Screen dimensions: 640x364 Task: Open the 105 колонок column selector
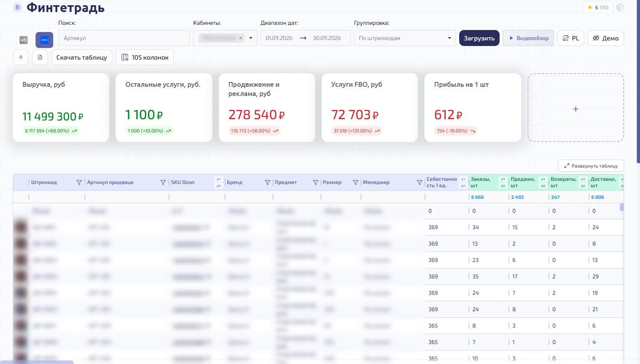click(145, 57)
